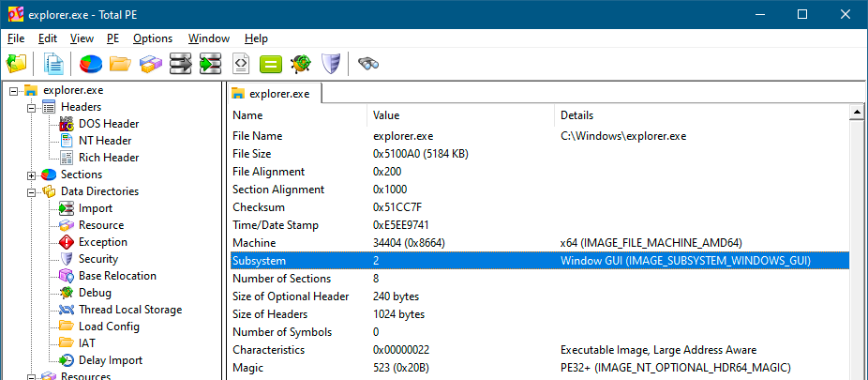
Task: Collapse the Data Directories tree node
Action: point(33,191)
